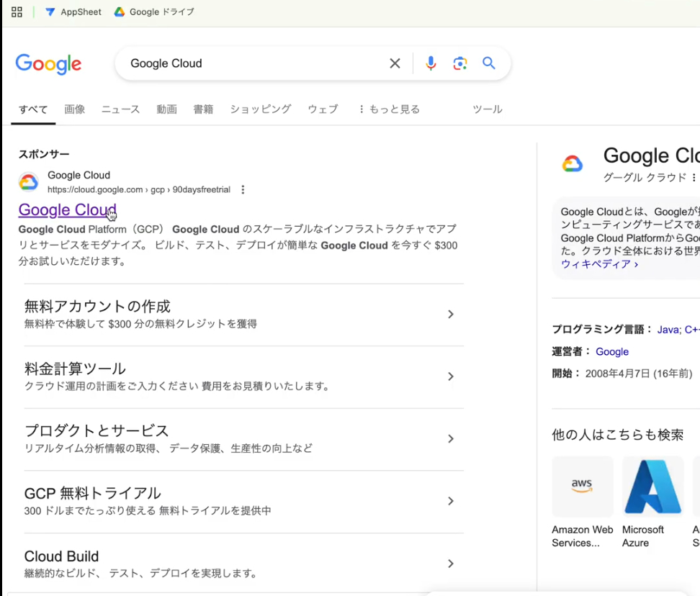This screenshot has width=700, height=596.
Task: Select the すべて tab
Action: pos(33,109)
